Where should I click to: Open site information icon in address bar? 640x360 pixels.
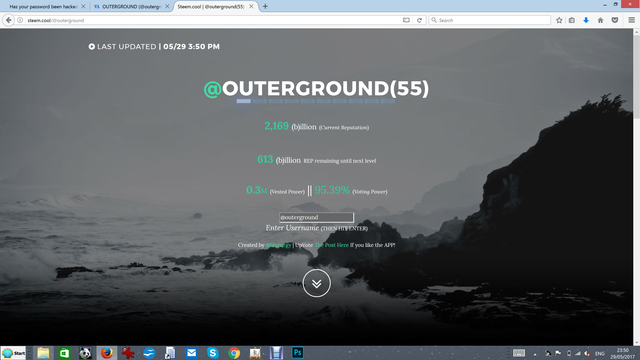coord(20,20)
